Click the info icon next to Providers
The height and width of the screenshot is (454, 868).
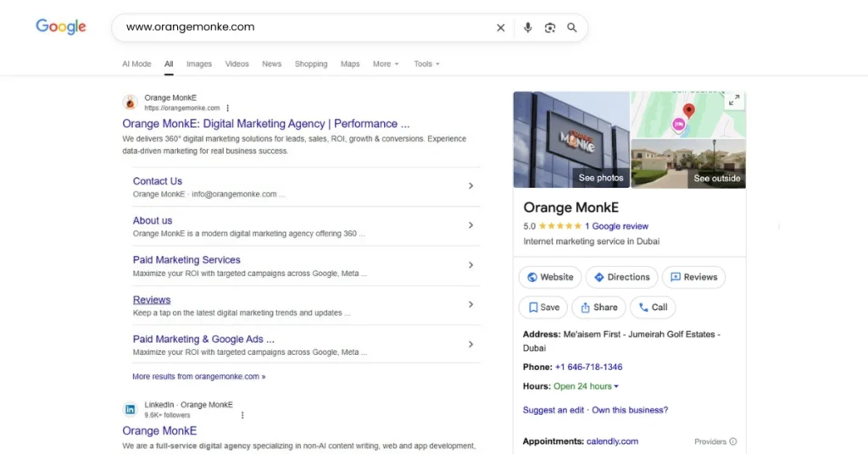pos(733,441)
